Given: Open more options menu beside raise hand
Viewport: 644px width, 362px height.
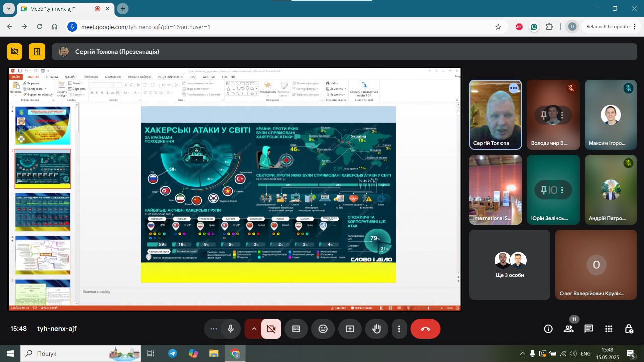Looking at the screenshot, I should [399, 329].
